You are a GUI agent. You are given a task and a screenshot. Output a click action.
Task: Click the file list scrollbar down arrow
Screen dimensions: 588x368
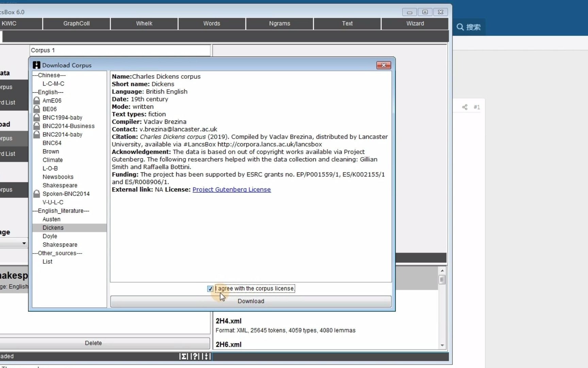point(442,345)
